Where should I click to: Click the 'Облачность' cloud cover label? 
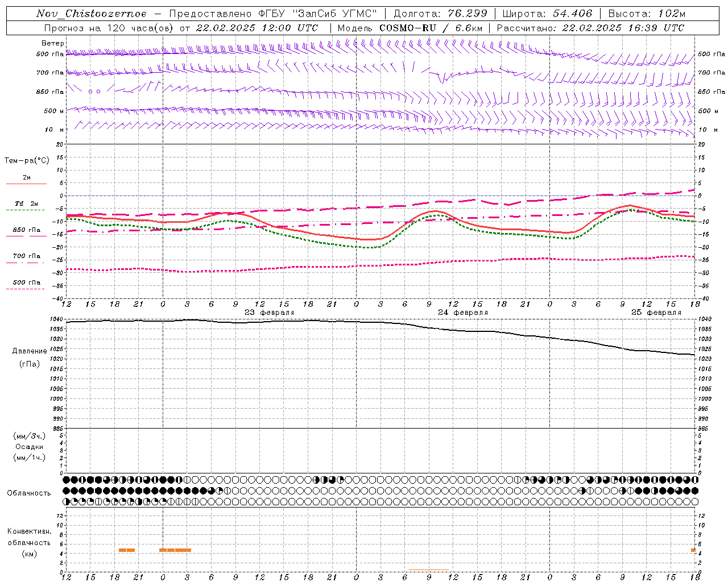point(29,493)
